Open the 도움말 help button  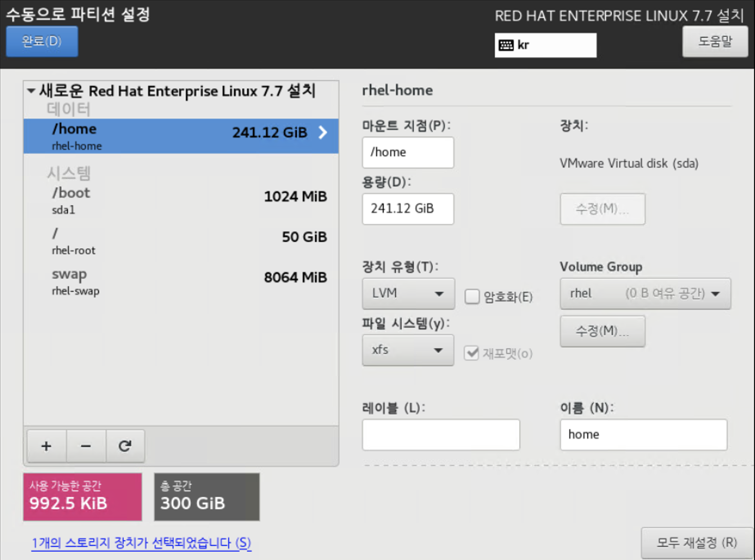pyautogui.click(x=715, y=41)
